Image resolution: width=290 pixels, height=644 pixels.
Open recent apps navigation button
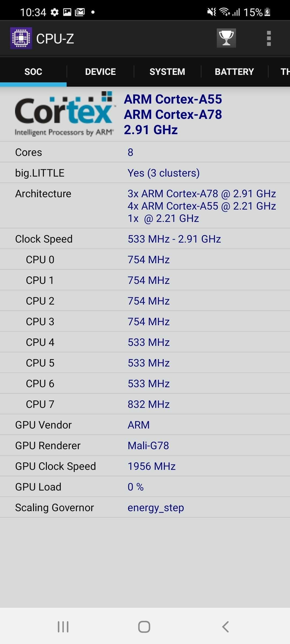tap(63, 627)
